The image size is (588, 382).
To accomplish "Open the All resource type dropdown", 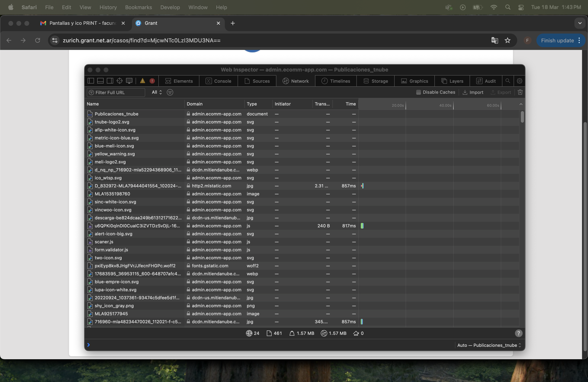I will pyautogui.click(x=157, y=92).
